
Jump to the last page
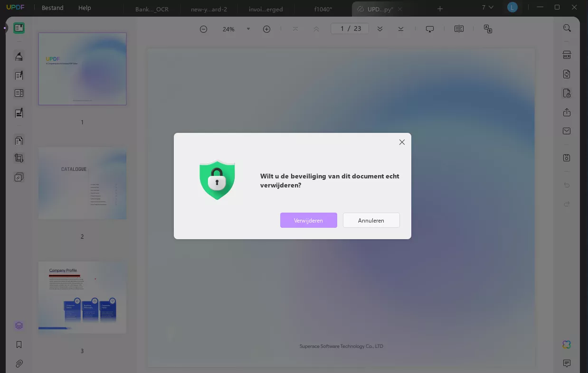[x=401, y=29]
